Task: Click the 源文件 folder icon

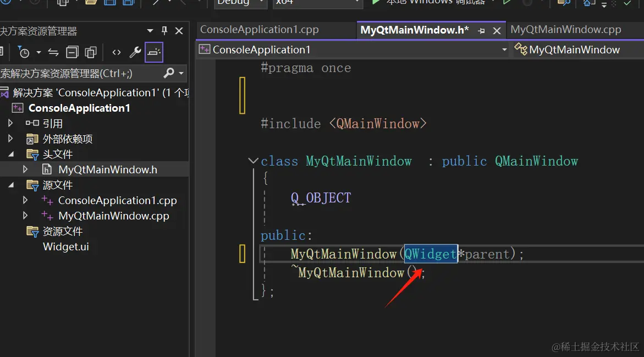Action: [32, 185]
